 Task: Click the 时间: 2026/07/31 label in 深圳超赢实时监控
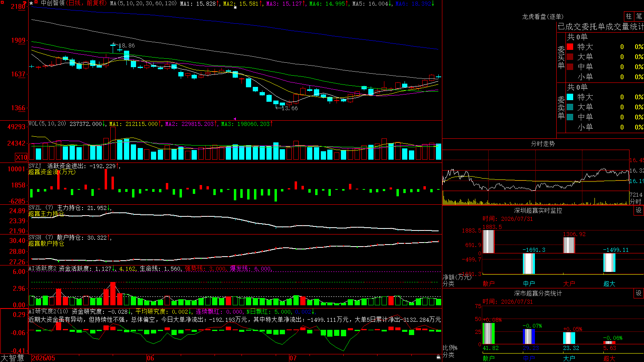click(508, 219)
